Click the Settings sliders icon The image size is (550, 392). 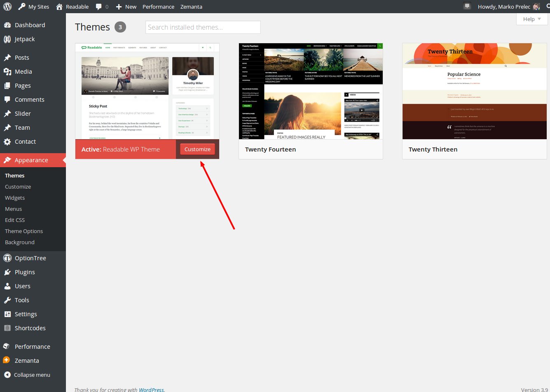[7, 314]
